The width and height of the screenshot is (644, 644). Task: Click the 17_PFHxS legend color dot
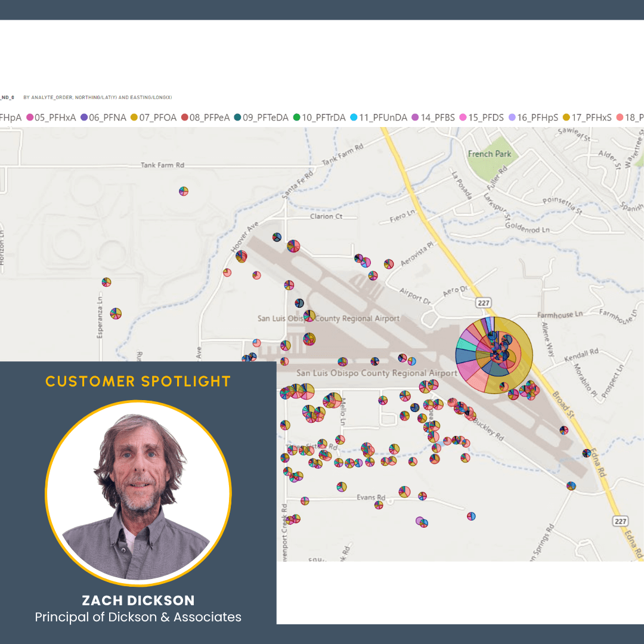click(566, 118)
